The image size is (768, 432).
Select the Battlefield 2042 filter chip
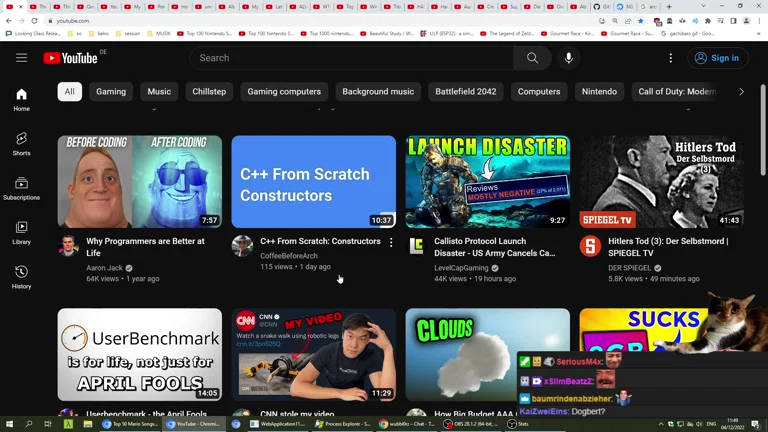point(466,92)
